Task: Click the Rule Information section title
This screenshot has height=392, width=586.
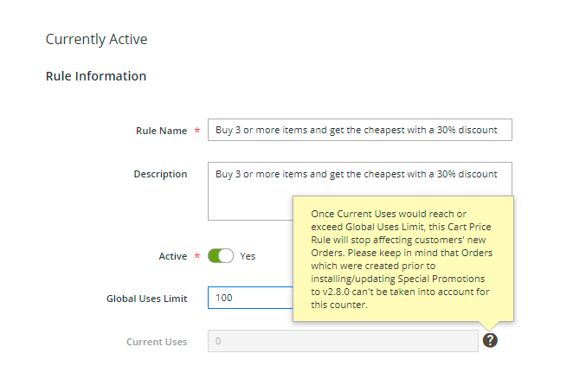Action: [95, 76]
